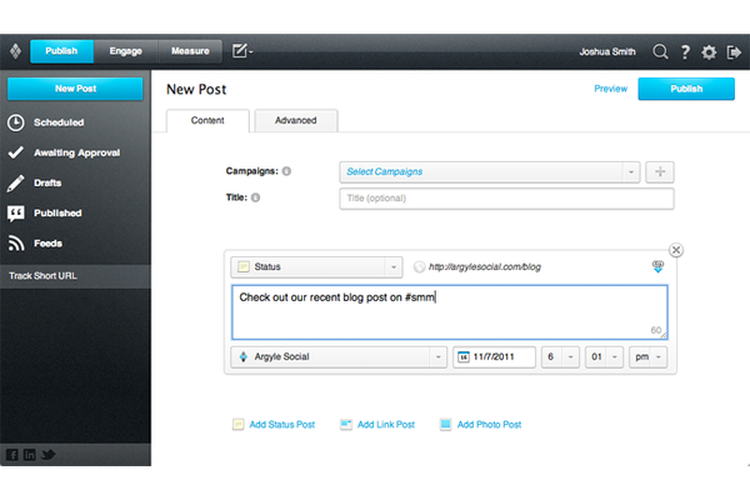
Task: Remove the post with the X button
Action: [676, 250]
